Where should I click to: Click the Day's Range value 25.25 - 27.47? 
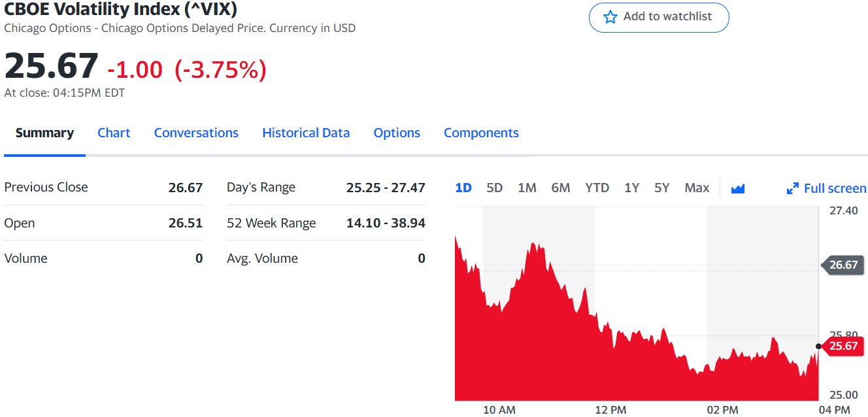pyautogui.click(x=386, y=188)
